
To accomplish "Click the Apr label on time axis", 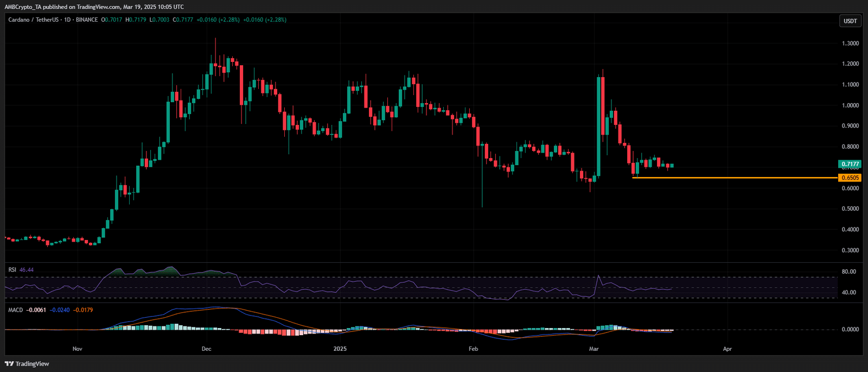I will (727, 349).
